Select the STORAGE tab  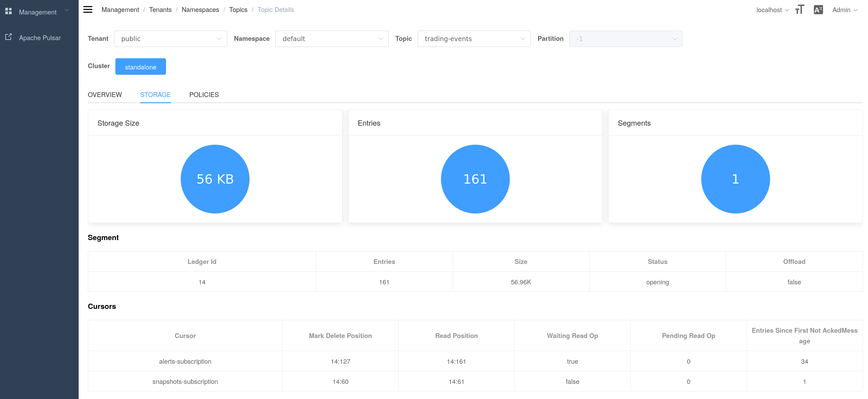(x=155, y=95)
